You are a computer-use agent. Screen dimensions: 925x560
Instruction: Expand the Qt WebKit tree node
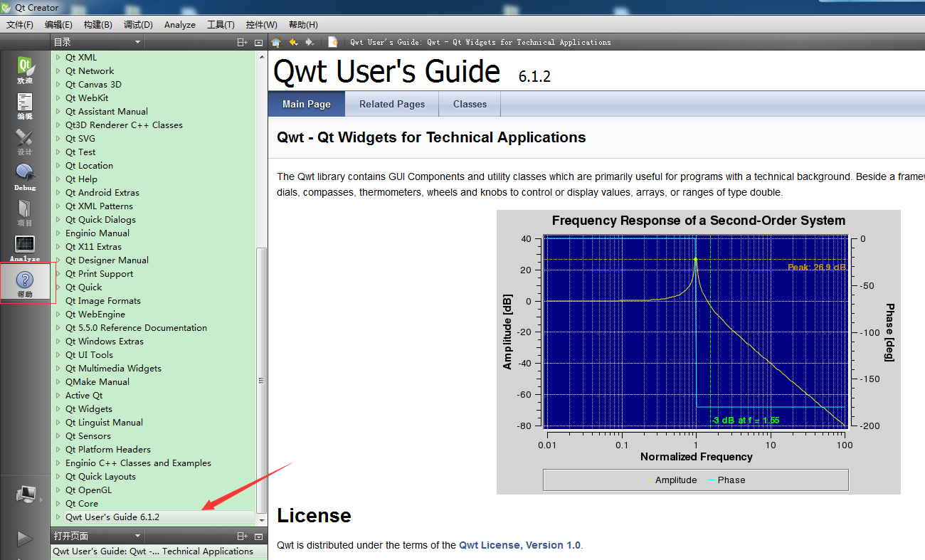pyautogui.click(x=58, y=98)
